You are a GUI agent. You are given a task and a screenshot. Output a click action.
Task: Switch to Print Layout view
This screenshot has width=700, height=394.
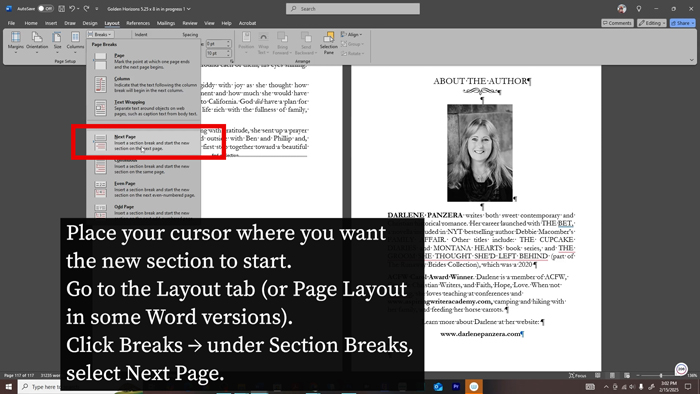(x=612, y=376)
